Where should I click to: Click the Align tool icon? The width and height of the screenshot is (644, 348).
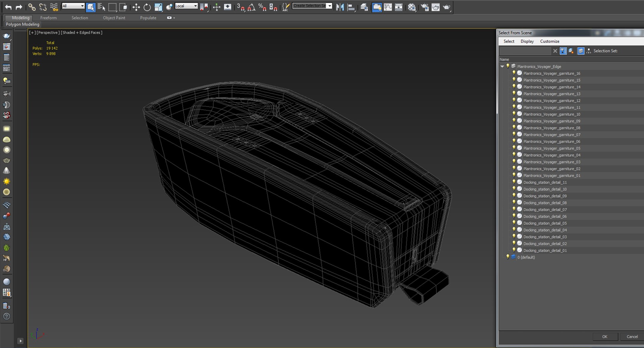coord(351,7)
